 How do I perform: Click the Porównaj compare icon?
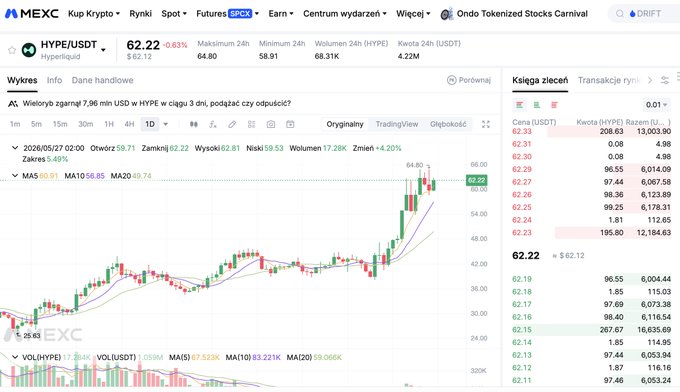(x=451, y=80)
